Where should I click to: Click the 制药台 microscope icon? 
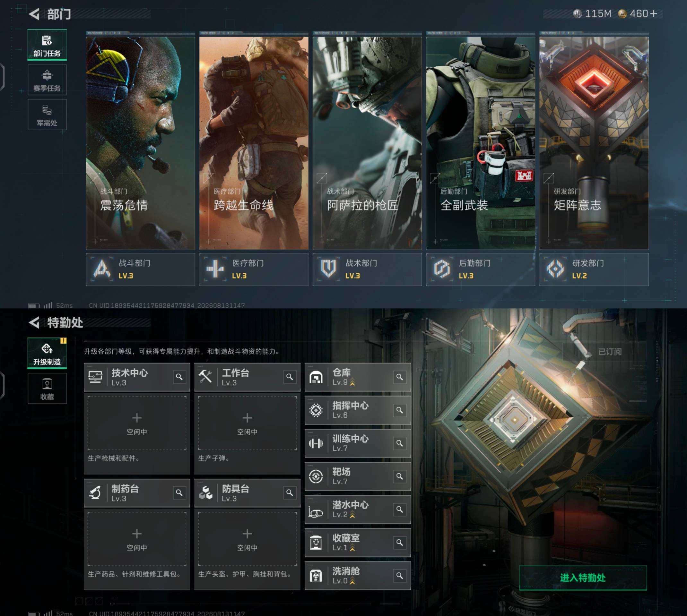(x=95, y=492)
